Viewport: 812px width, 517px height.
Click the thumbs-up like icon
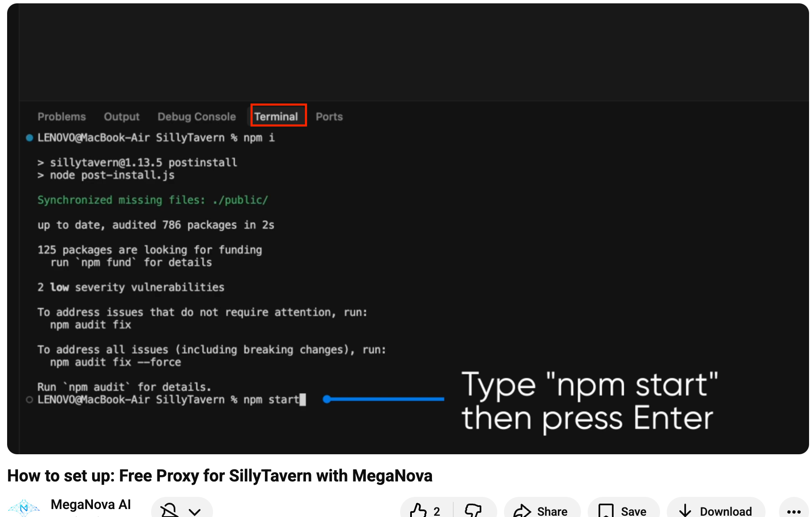(x=417, y=510)
